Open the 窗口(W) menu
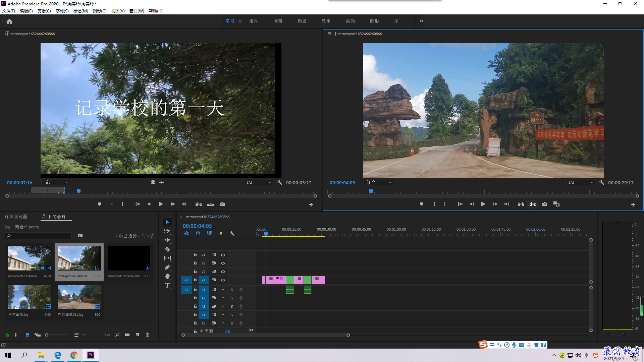The width and height of the screenshot is (644, 362). 137,11
